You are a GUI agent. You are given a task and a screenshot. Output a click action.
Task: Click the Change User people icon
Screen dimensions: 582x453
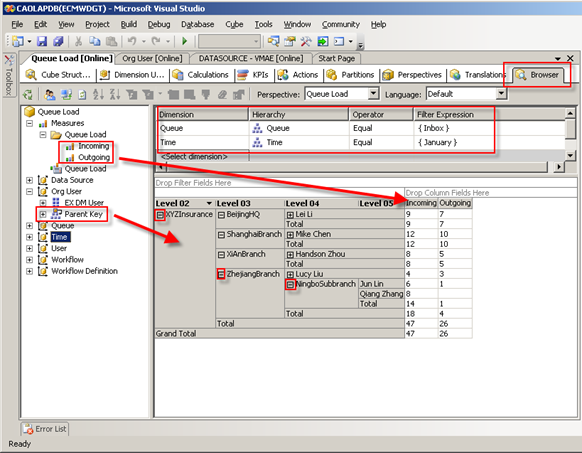pyautogui.click(x=50, y=95)
